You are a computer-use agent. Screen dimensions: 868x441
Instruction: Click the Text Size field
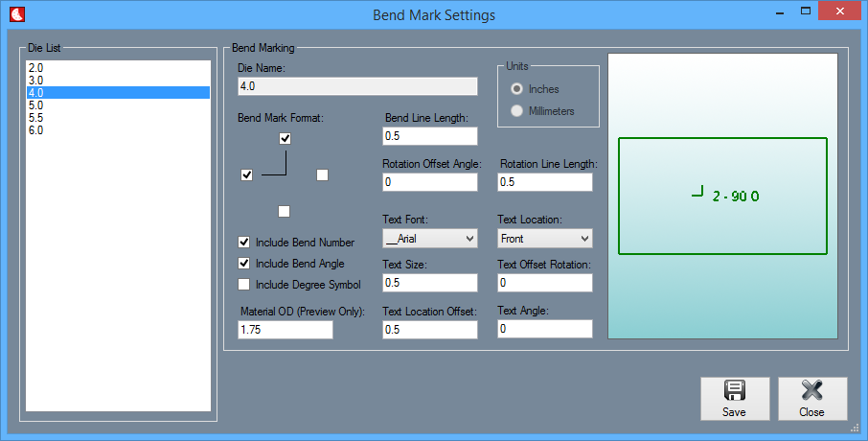tap(429, 283)
